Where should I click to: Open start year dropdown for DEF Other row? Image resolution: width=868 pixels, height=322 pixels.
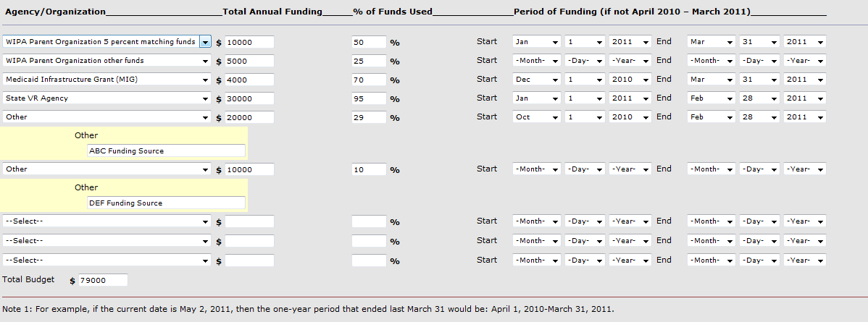coord(630,169)
